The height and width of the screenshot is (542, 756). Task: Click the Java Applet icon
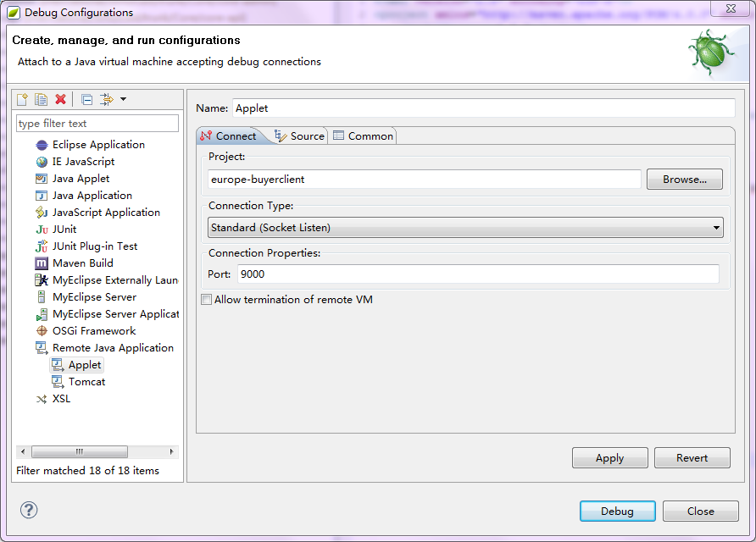point(42,179)
